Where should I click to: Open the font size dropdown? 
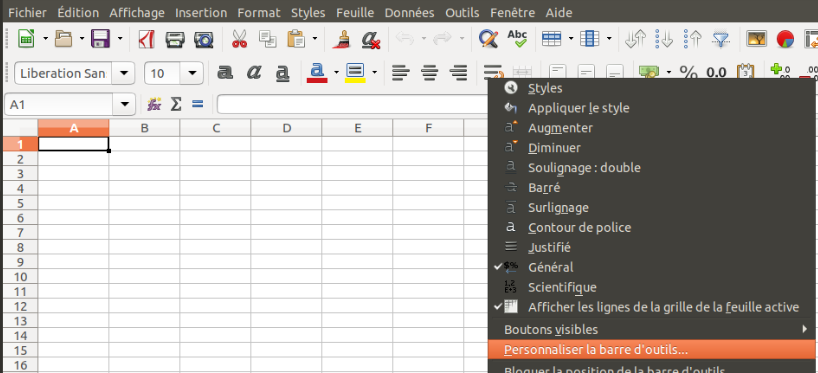click(192, 73)
